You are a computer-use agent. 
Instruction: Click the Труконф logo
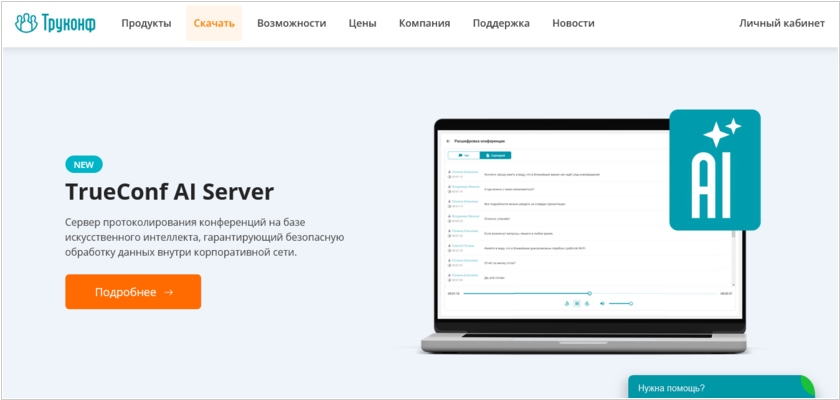point(56,23)
